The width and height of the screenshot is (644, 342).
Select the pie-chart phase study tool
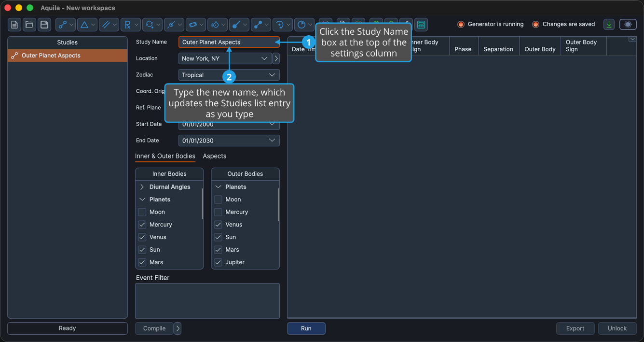coord(304,25)
